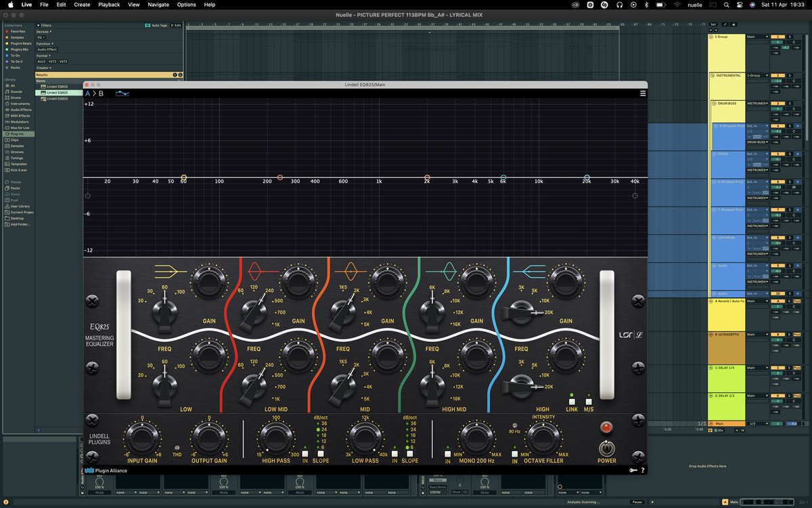Enable the Octave Filler IN button
Screen dimensions: 812x508
click(x=514, y=453)
